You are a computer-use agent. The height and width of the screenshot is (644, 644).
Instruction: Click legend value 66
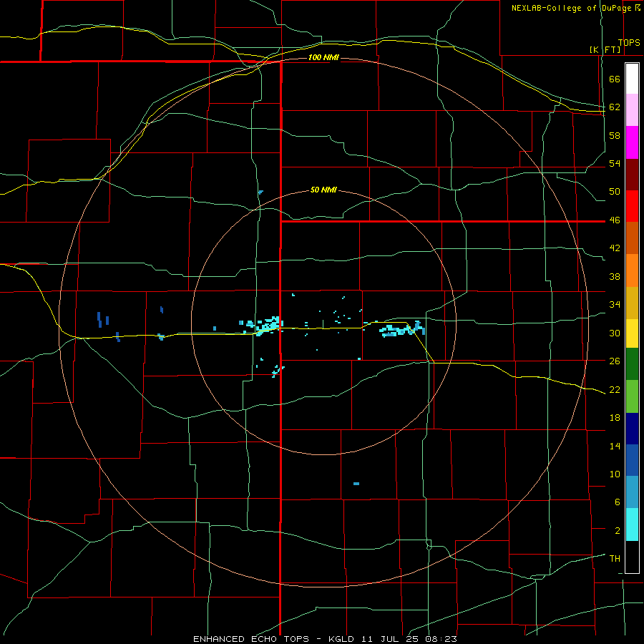(x=615, y=79)
